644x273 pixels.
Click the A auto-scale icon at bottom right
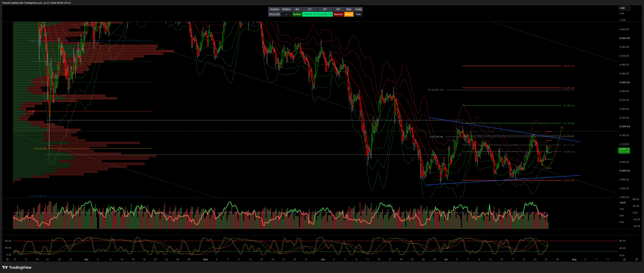tap(624, 259)
